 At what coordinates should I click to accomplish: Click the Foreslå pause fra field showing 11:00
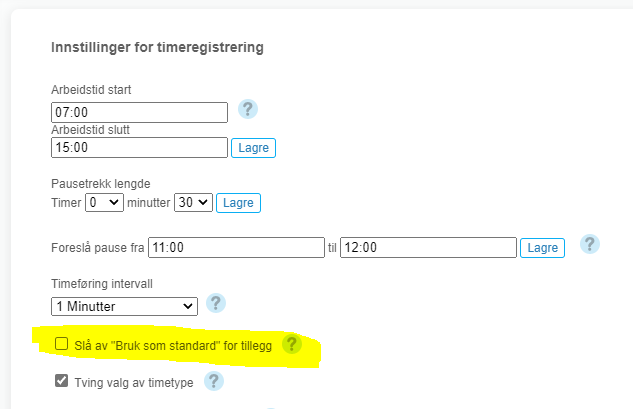(x=236, y=247)
